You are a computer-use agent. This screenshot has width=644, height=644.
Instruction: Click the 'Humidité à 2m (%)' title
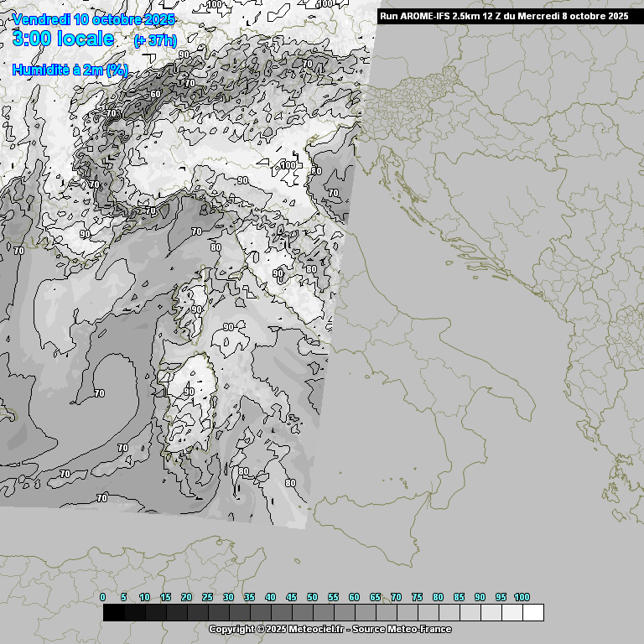[x=70, y=70]
